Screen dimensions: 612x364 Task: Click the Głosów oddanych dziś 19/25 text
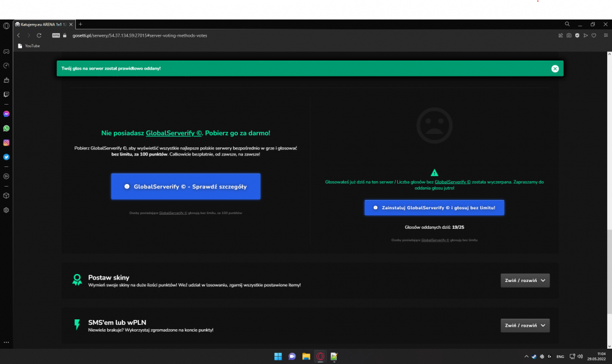pyautogui.click(x=435, y=227)
